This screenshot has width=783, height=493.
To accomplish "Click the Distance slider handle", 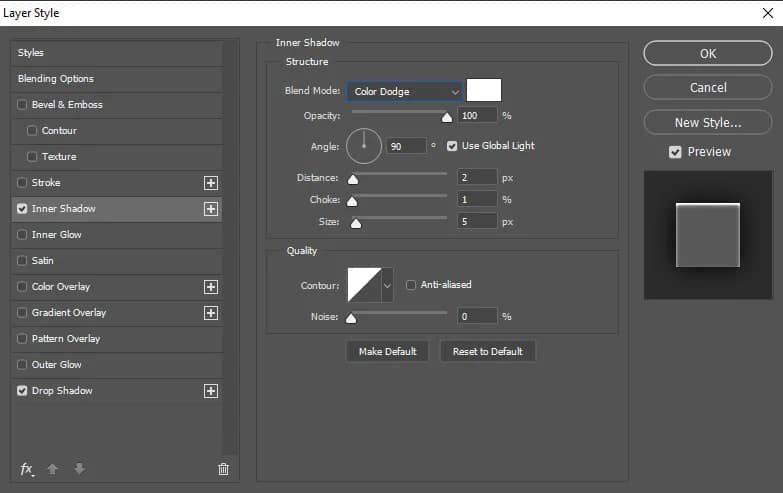I will tap(353, 179).
